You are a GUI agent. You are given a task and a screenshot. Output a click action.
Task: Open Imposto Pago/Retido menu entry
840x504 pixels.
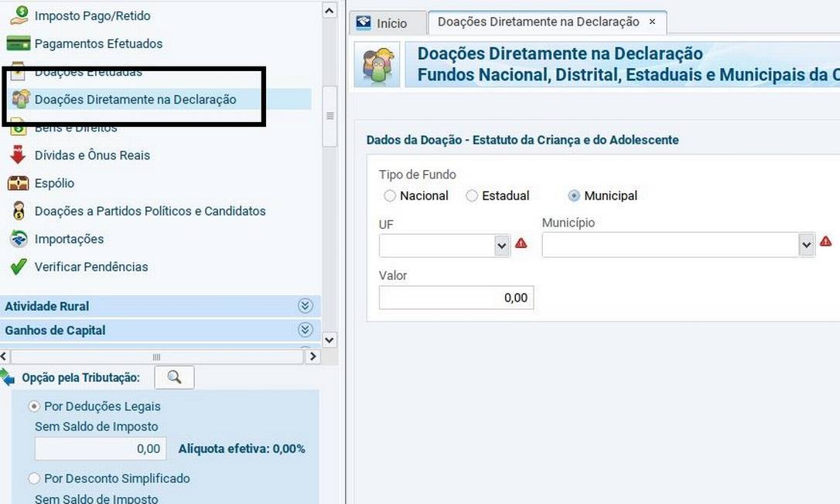[92, 15]
